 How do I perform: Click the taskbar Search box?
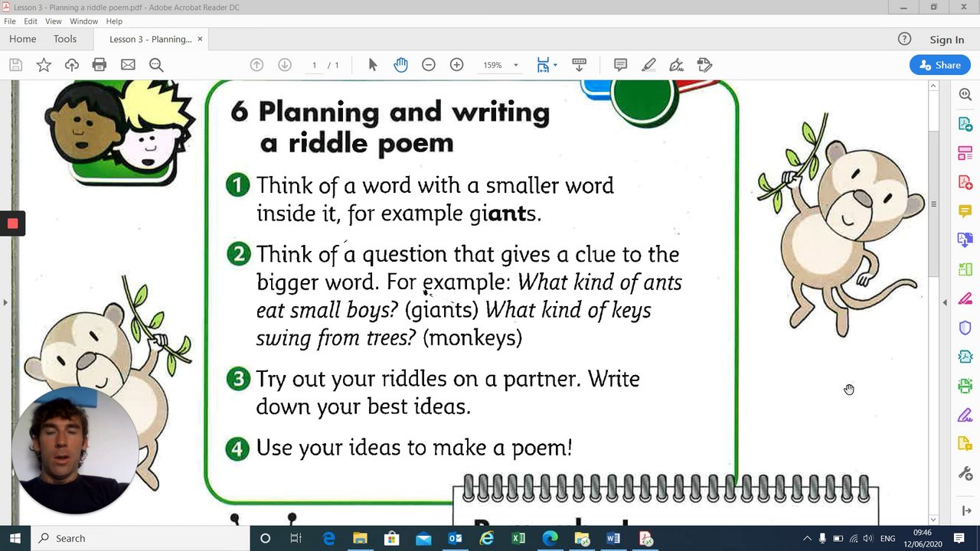pos(140,538)
